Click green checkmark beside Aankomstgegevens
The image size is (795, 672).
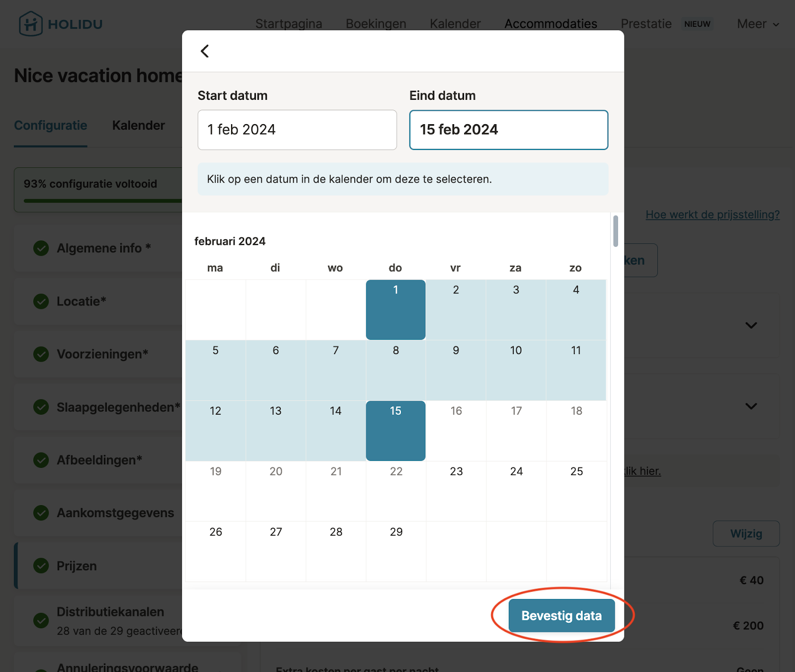(41, 513)
